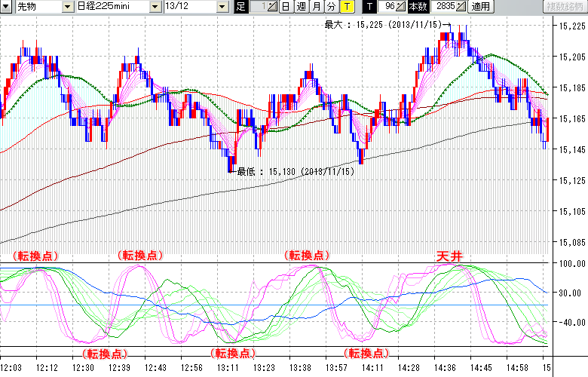Viewport: 588px width, 377px height.
Task: Select the 日 (daily) timeframe button
Action: coord(285,7)
